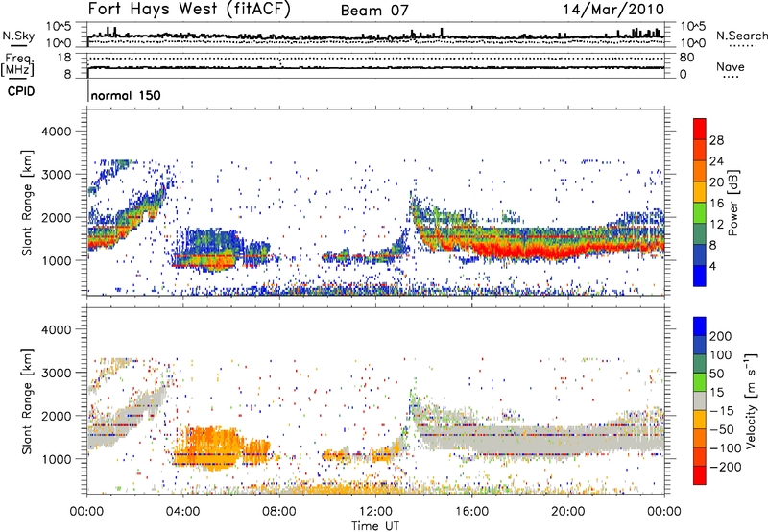Viewport: 768px width, 532px height.
Task: Click the 'CPID' label
Action: (21, 91)
